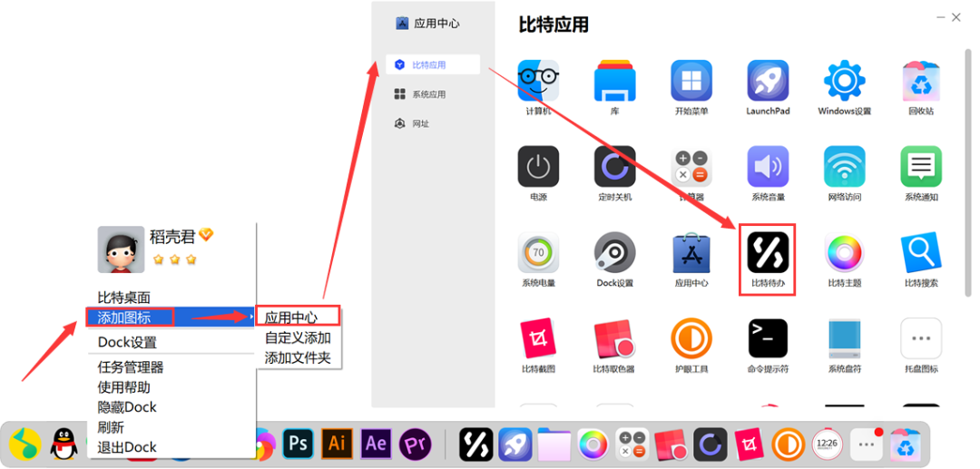The height and width of the screenshot is (469, 980).
Task: Select LaunchPad icon in the app grid
Action: 768,81
